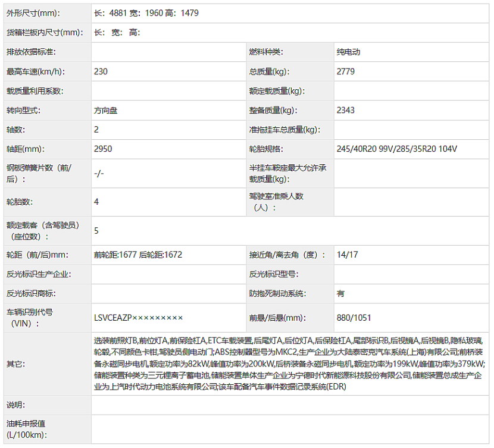
Task: Click the 反光标识型号 label
Action: (x=274, y=274)
